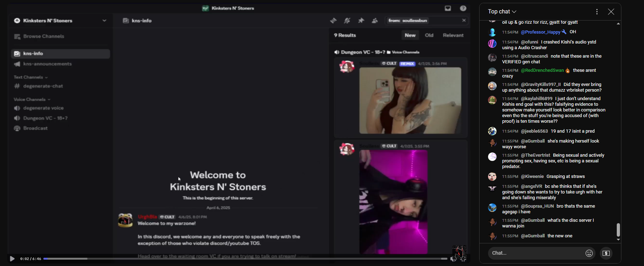Open live chat more options menu
The image size is (644, 266).
[597, 12]
